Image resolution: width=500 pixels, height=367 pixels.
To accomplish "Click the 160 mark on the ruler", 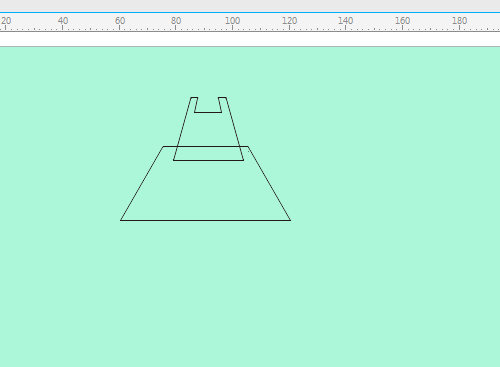I will tap(402, 21).
